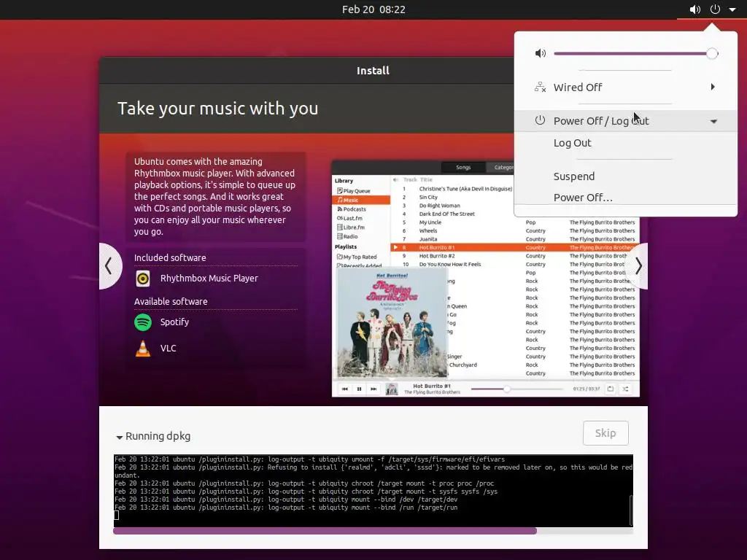The width and height of the screenshot is (747, 560).
Task: Click the Rhythmbox Music Player icon
Action: pos(143,279)
